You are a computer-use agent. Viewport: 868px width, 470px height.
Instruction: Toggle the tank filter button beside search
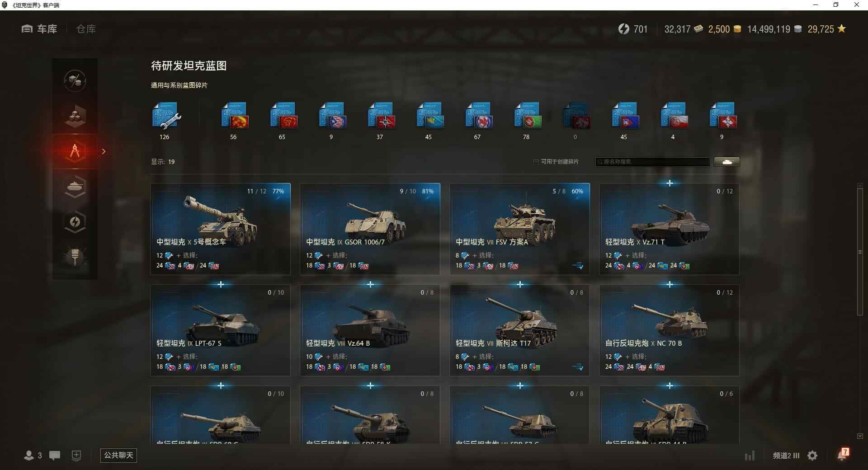(727, 162)
